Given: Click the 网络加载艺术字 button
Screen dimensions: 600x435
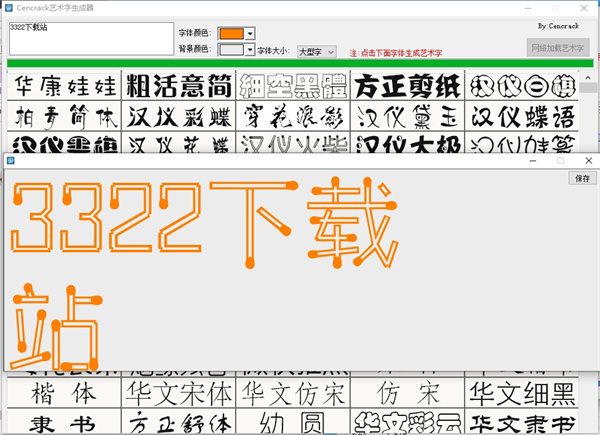Looking at the screenshot, I should (x=558, y=48).
